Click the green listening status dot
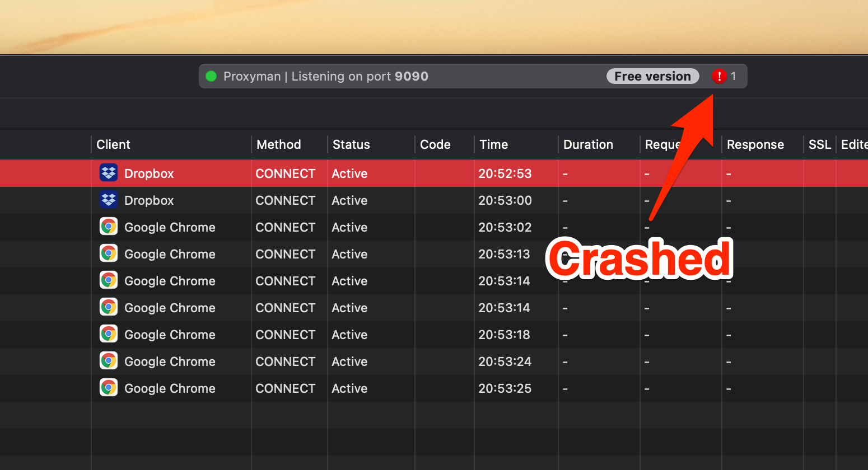 click(x=211, y=76)
